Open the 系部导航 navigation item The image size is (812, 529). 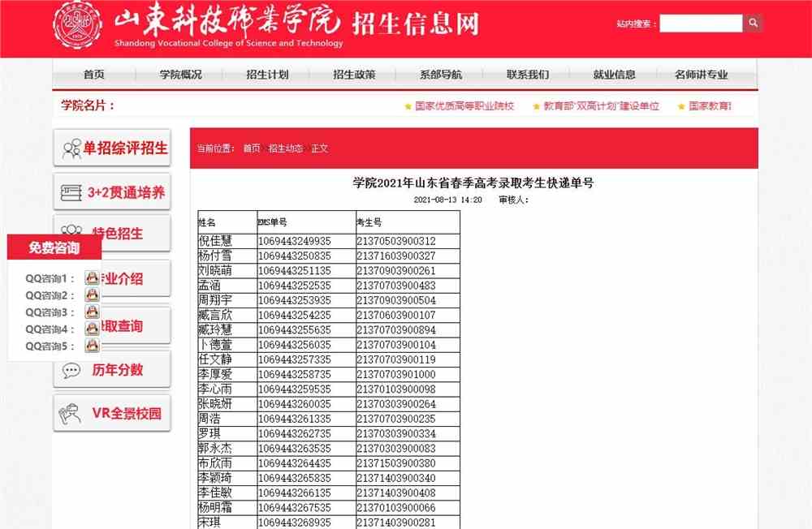pyautogui.click(x=441, y=75)
